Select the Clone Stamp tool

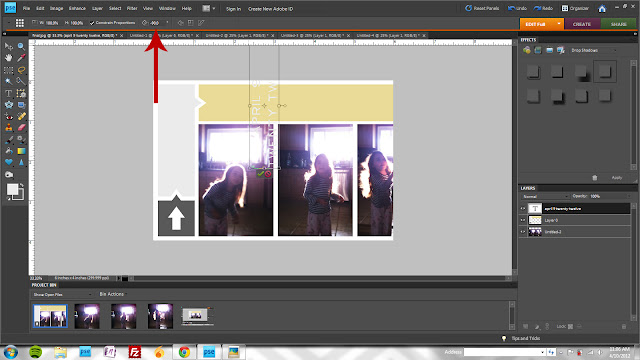(x=9, y=128)
